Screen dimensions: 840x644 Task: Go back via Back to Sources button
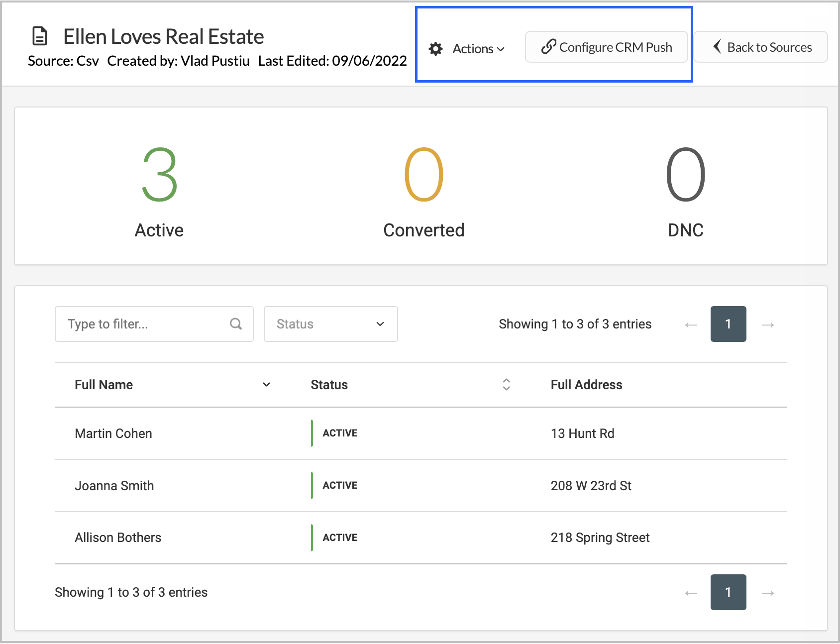pos(761,47)
